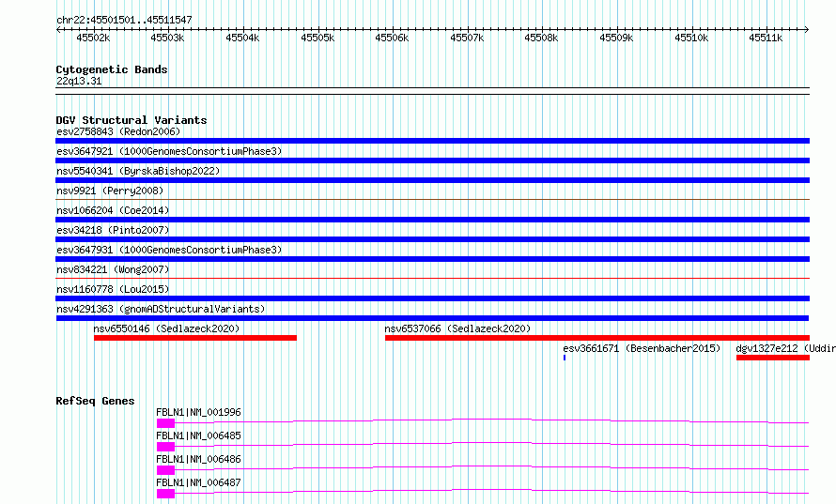Click the blue esv3647921 variant bar
This screenshot has height=504, width=836.
432,160
